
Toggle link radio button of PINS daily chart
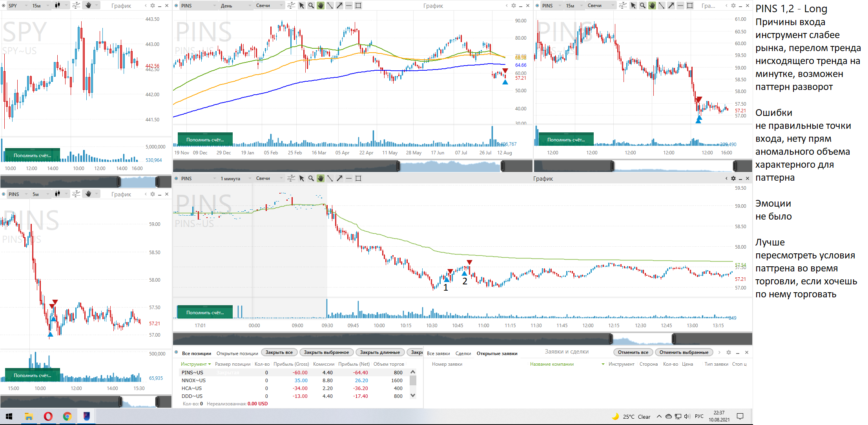176,5
